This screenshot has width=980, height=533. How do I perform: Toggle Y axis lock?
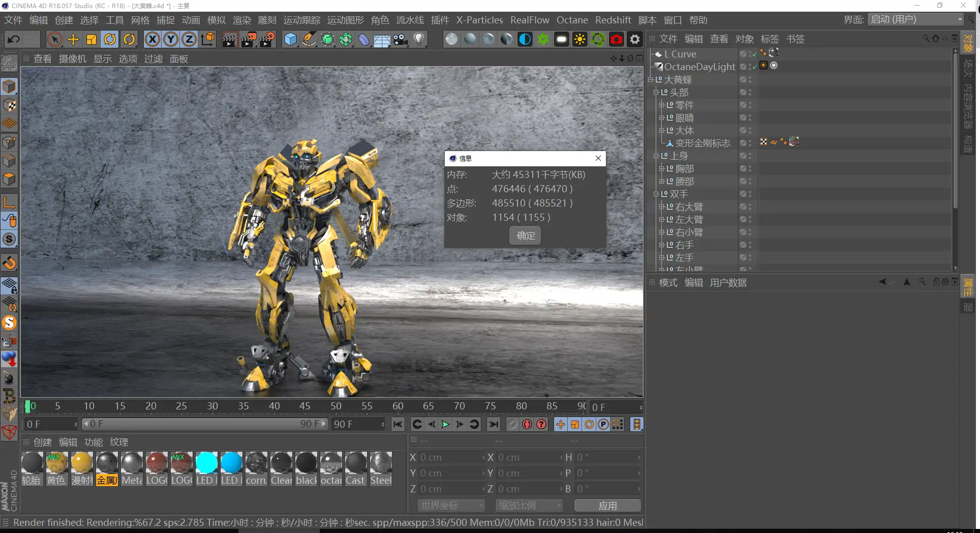point(171,39)
